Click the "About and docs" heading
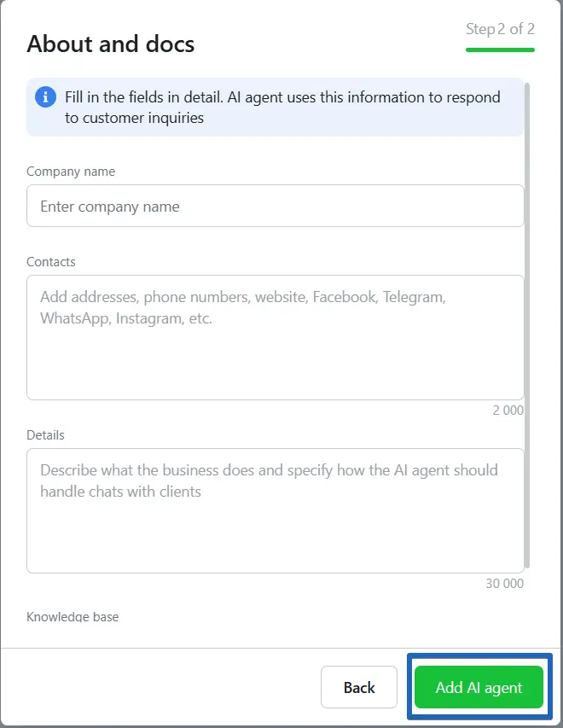This screenshot has height=728, width=563. coord(111,44)
